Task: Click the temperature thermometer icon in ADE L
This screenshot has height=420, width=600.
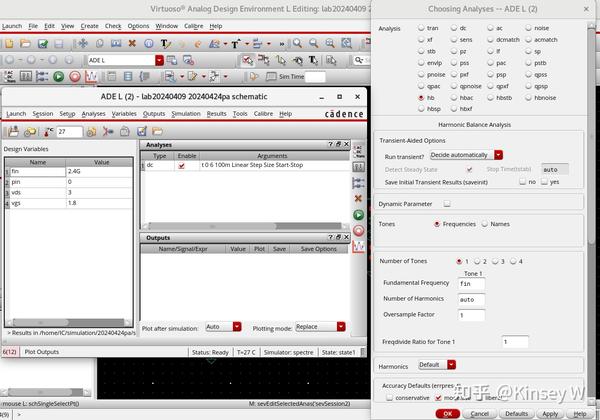Action: coord(48,132)
